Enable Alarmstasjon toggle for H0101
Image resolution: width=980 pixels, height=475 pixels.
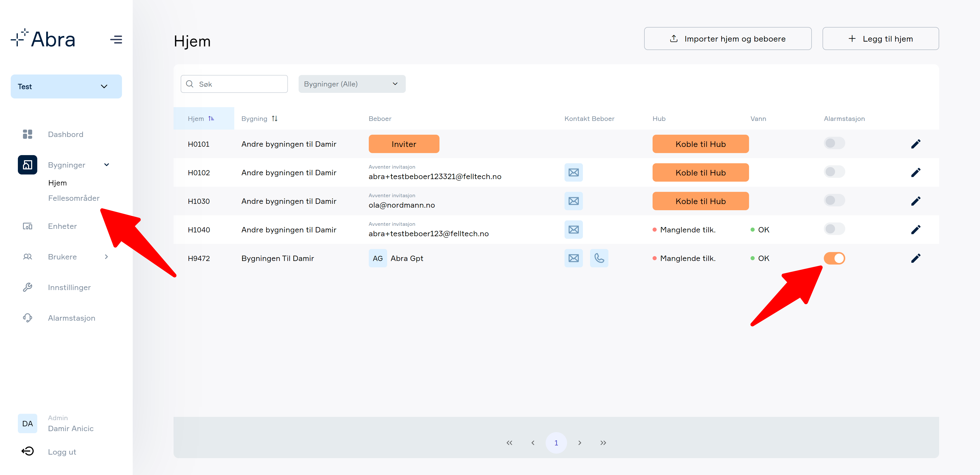pyautogui.click(x=834, y=143)
